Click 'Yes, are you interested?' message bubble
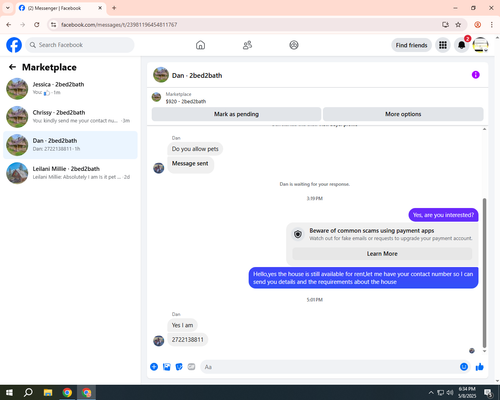Viewport: 500px width, 400px height. pyautogui.click(x=443, y=215)
